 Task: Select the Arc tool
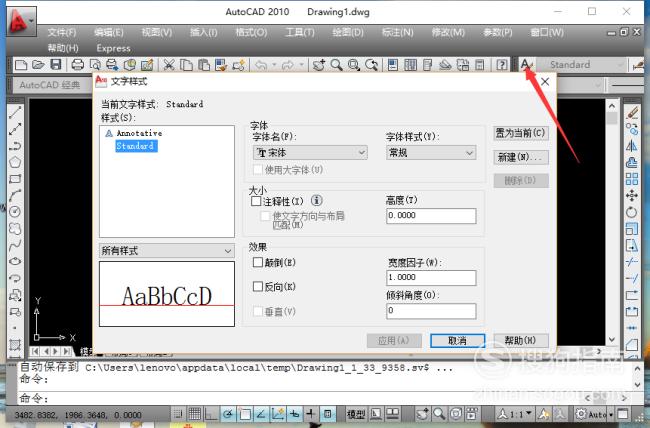click(x=15, y=195)
